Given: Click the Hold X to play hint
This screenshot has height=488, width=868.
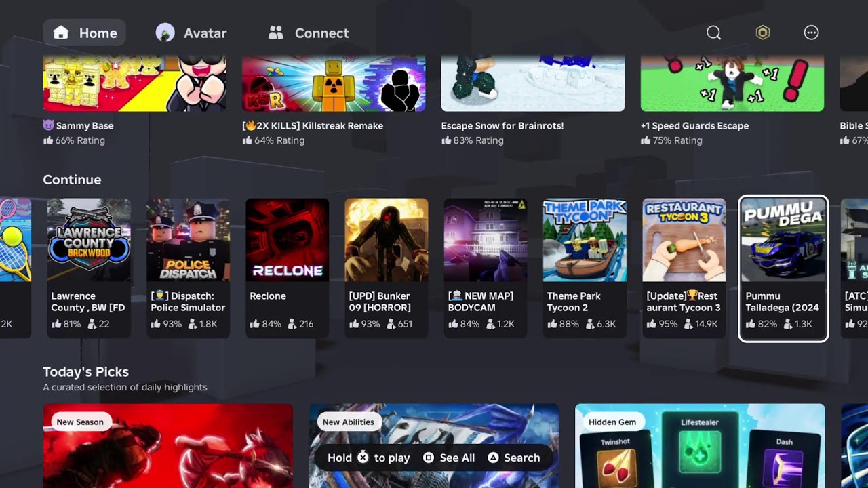Looking at the screenshot, I should click(368, 457).
